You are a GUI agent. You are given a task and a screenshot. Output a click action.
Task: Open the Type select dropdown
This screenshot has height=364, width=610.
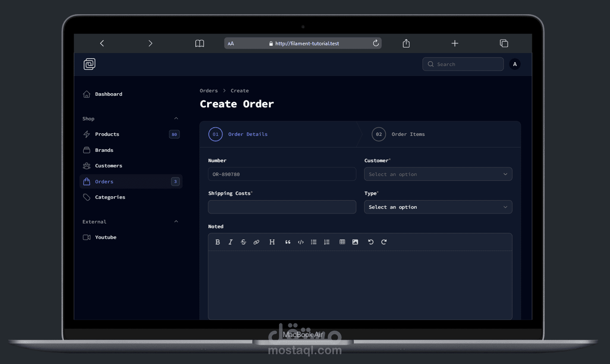[438, 207]
